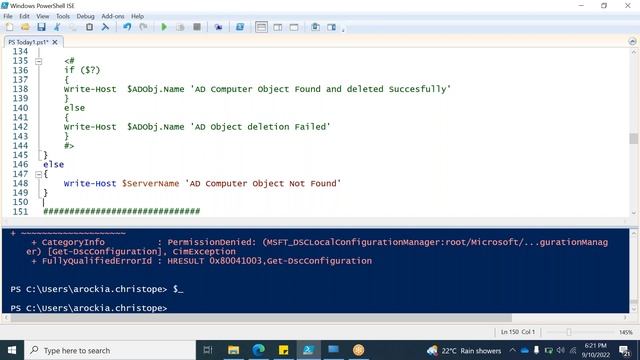Viewport: 640px width, 360px height.
Task: Cut selection using the scissors icon
Action: coord(57,27)
